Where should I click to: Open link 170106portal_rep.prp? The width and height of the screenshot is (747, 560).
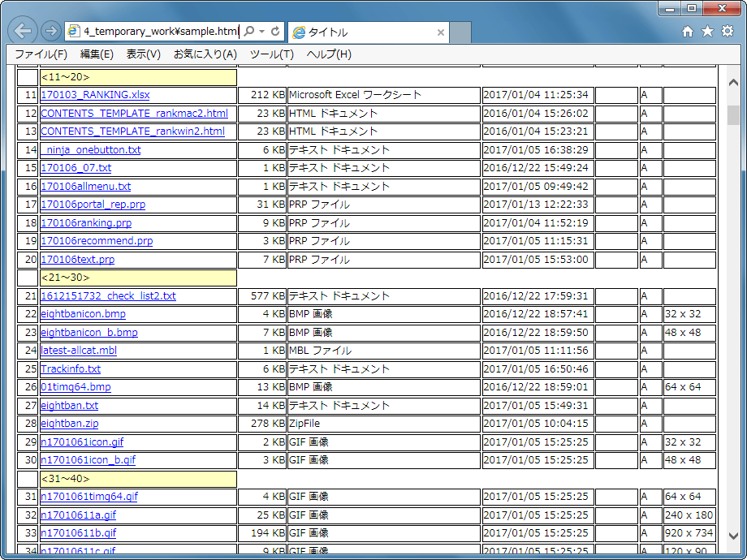[x=93, y=205]
